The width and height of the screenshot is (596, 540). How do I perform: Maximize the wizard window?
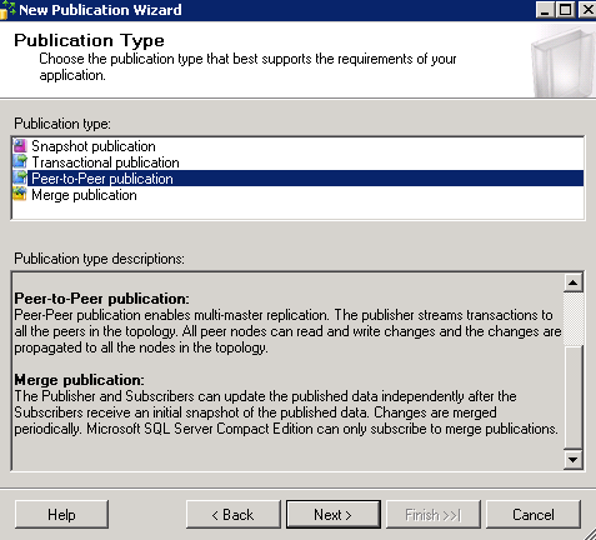(565, 10)
